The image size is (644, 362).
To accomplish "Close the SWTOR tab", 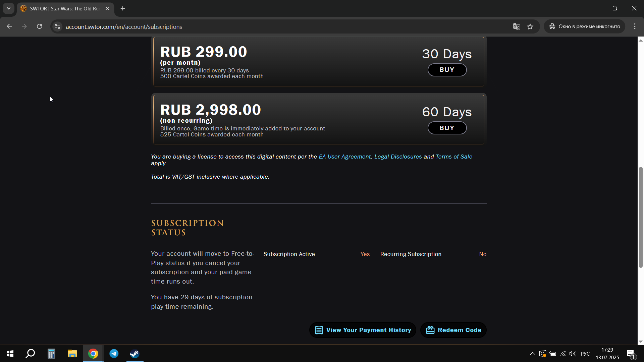I will click(107, 9).
